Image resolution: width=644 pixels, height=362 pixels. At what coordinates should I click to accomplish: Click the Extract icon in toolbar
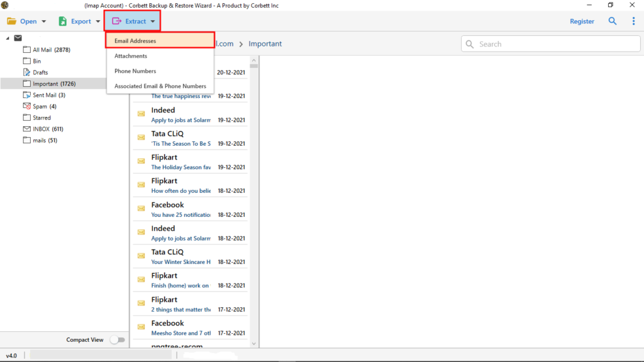click(x=116, y=21)
